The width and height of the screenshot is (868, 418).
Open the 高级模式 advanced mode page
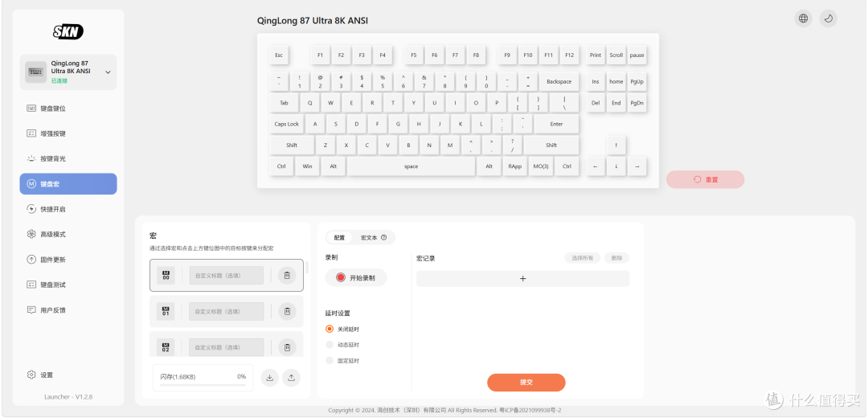coord(68,234)
